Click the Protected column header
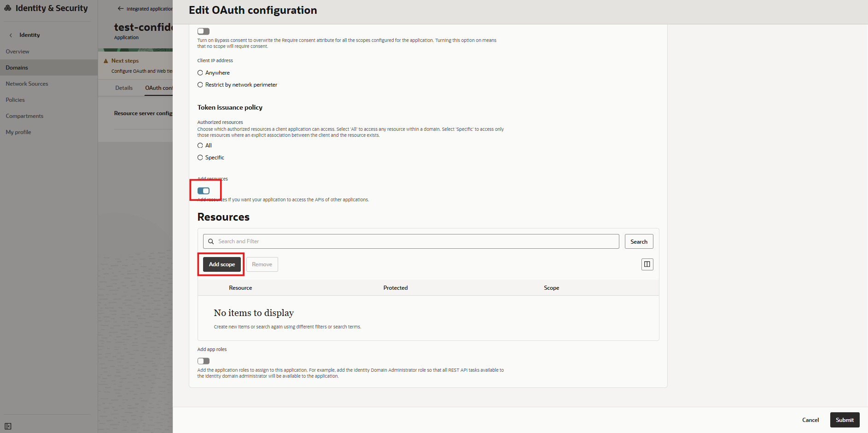Image resolution: width=868 pixels, height=433 pixels. [x=396, y=288]
